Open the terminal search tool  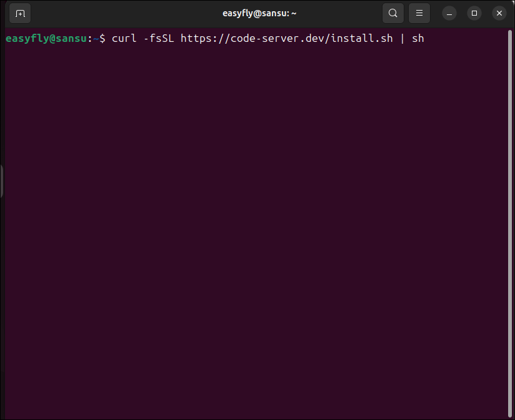pyautogui.click(x=393, y=14)
